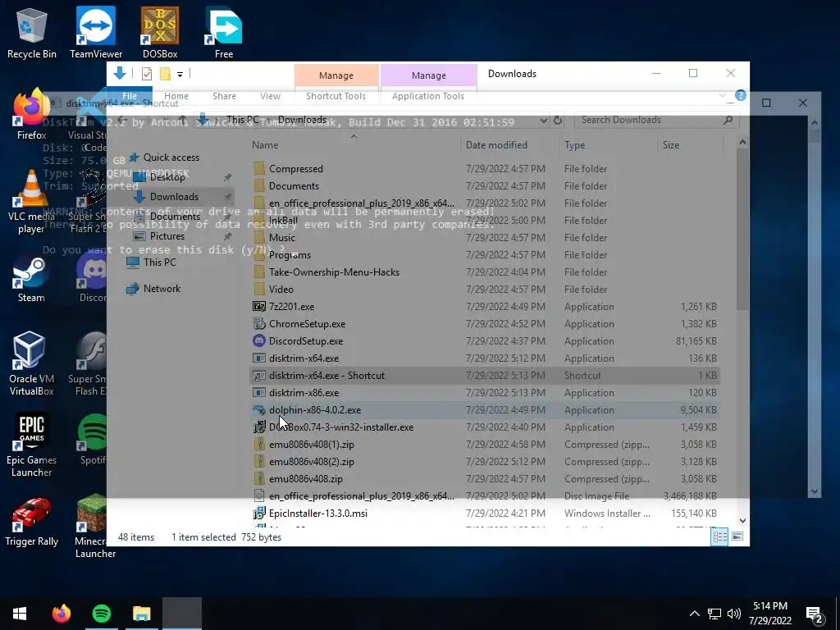Open the network tray icon
The width and height of the screenshot is (840, 630).
point(714,614)
